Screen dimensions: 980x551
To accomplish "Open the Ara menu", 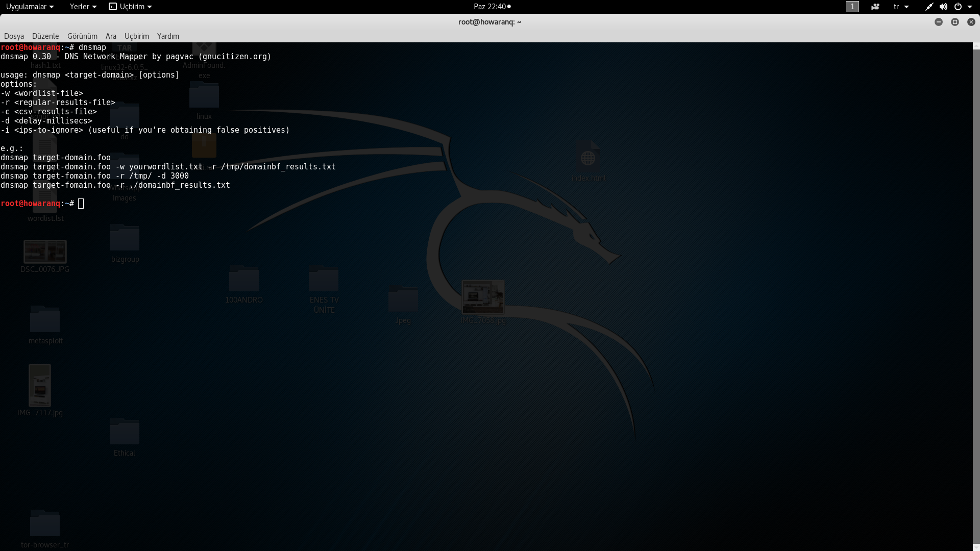I will tap(111, 36).
